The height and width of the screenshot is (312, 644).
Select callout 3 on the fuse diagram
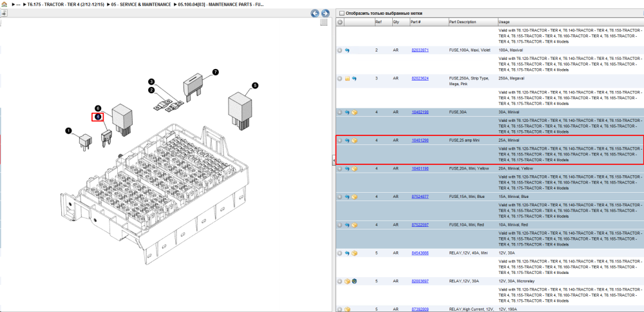point(151,82)
